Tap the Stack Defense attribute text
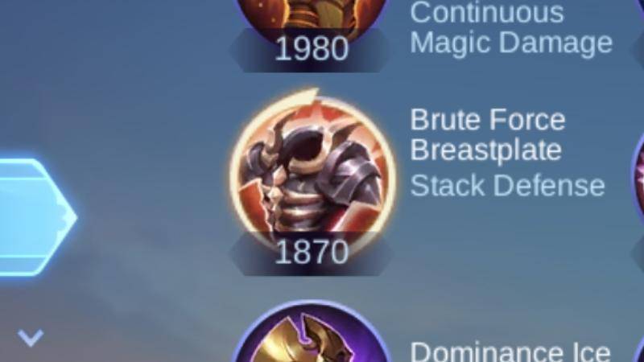 (x=507, y=186)
